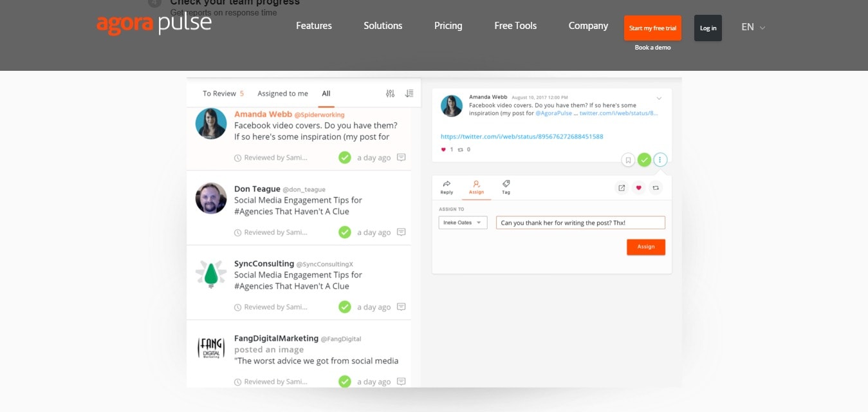Toggle the reviewed checkmark on SyncConsulting's item

point(345,307)
